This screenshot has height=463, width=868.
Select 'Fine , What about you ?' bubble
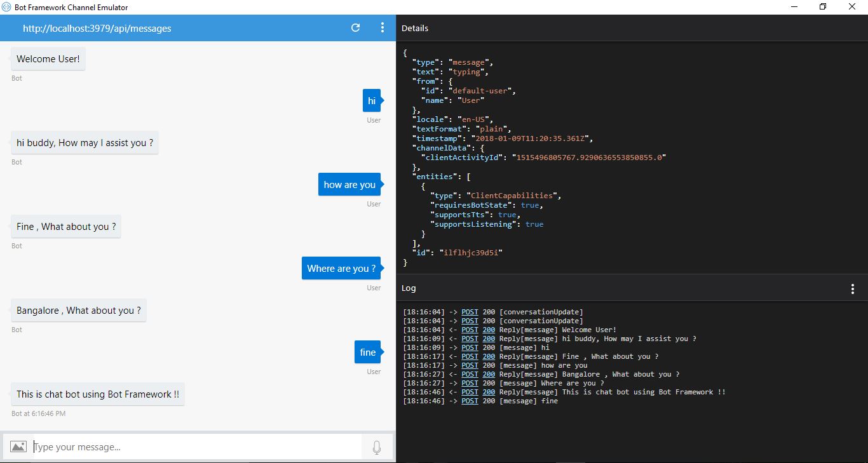point(66,227)
